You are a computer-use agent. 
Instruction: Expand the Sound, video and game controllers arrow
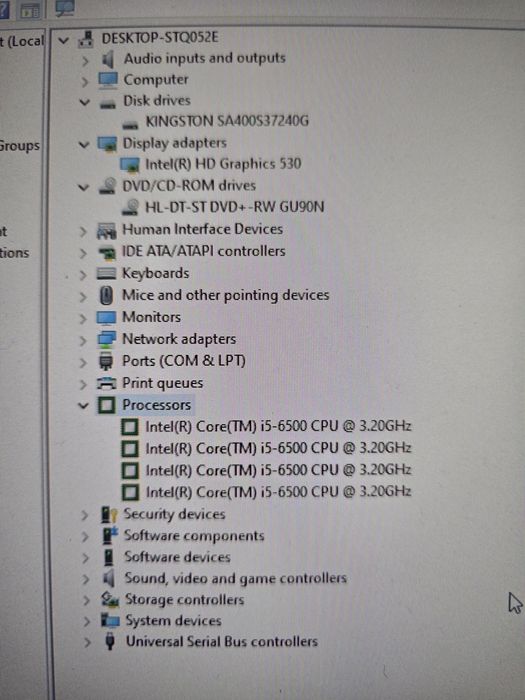[86, 579]
